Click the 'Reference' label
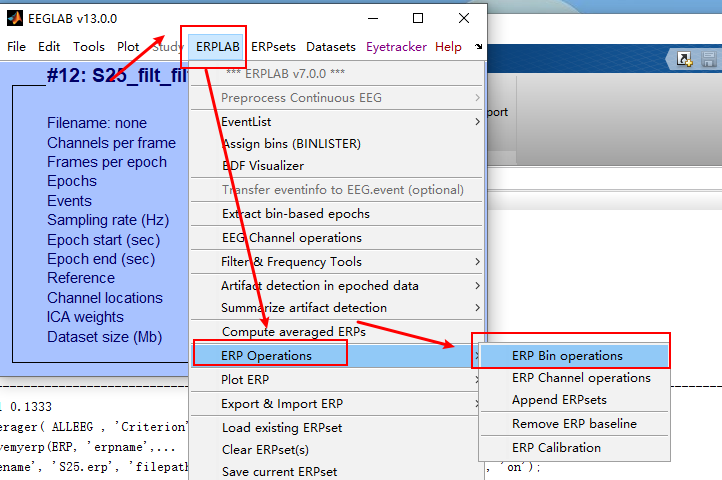 [81, 278]
